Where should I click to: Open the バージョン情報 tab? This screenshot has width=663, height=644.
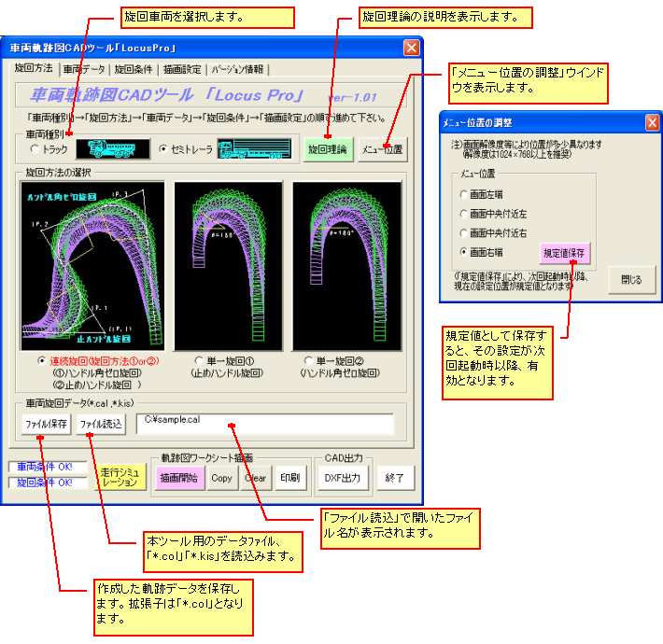pos(237,69)
